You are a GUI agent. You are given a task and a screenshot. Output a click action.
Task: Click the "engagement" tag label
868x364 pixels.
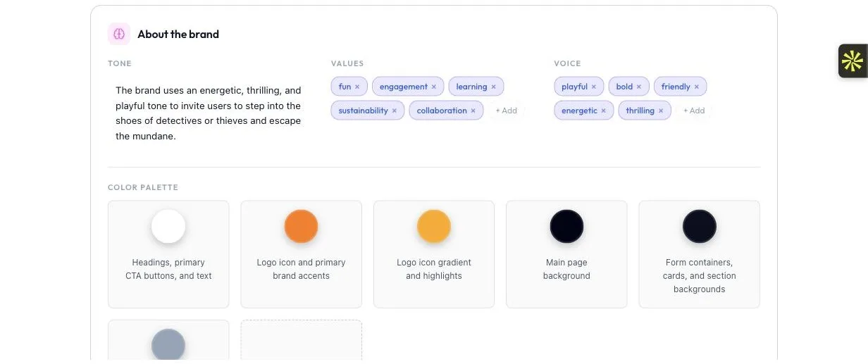[404, 87]
